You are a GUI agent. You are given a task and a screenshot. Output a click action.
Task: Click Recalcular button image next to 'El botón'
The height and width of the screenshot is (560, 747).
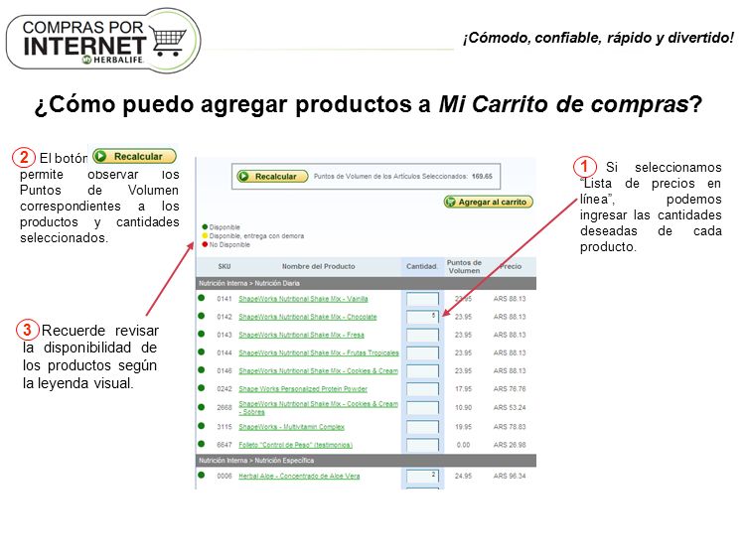point(134,156)
